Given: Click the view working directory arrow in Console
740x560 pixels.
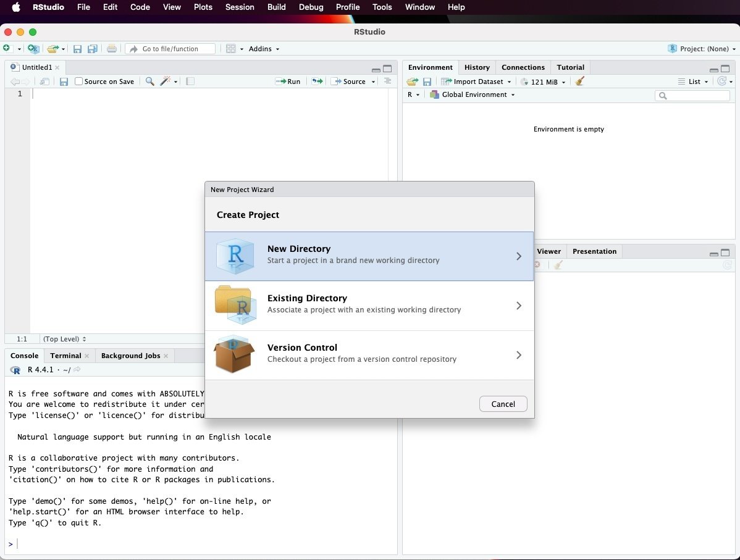Looking at the screenshot, I should 77,369.
